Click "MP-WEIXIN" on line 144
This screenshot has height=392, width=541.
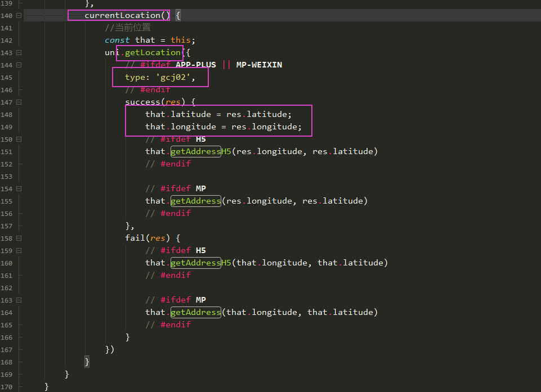[259, 65]
